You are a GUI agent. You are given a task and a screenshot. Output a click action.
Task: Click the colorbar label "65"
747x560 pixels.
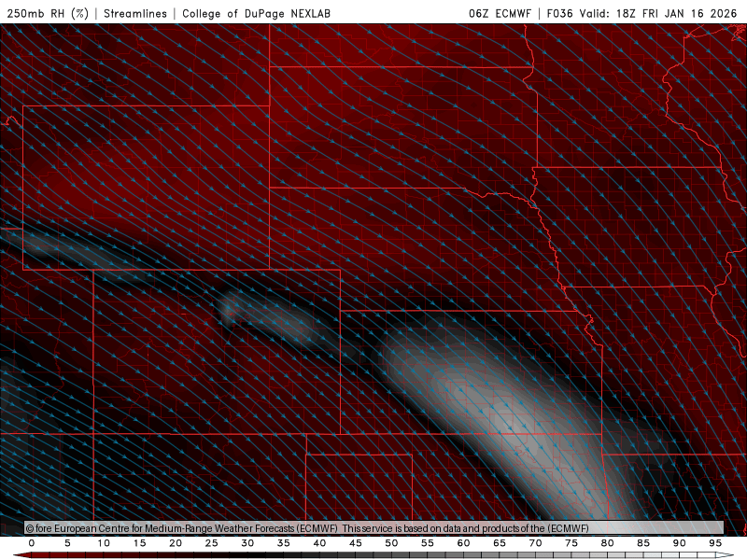500,543
